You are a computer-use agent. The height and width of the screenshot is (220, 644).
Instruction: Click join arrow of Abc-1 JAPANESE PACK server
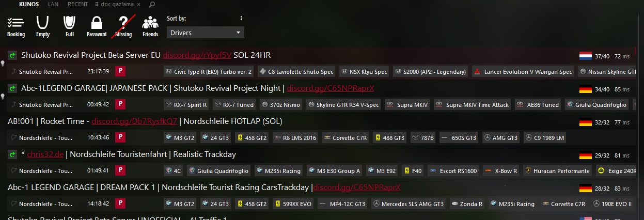click(12, 88)
